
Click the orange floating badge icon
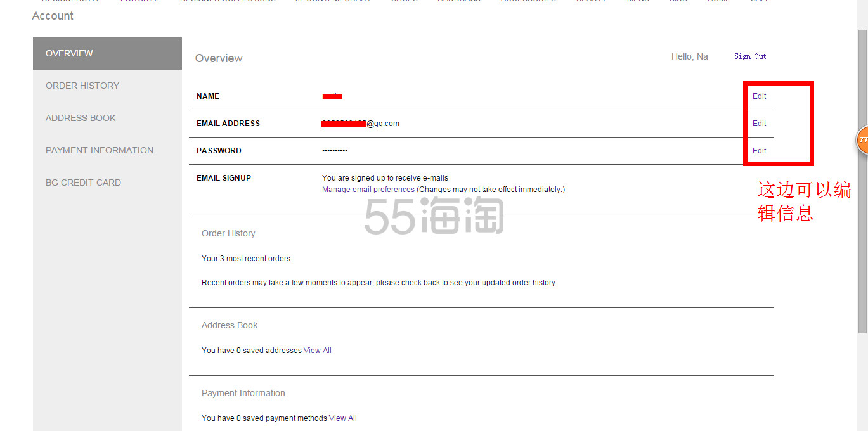coord(863,139)
